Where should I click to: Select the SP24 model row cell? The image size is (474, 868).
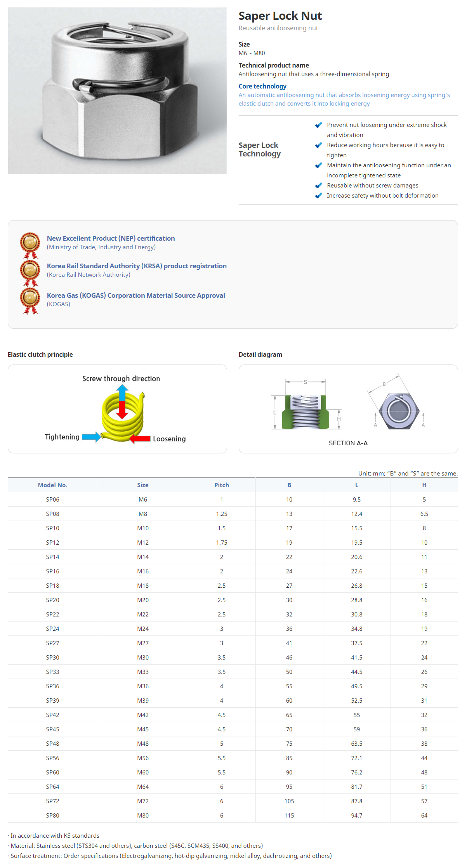click(x=52, y=628)
